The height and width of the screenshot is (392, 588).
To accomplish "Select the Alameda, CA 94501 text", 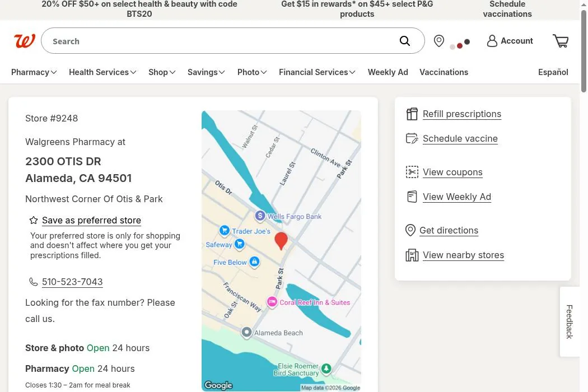I will [x=78, y=178].
